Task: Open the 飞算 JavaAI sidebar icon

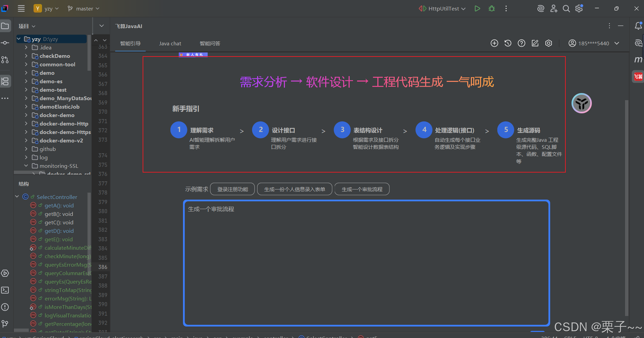Action: [638, 76]
